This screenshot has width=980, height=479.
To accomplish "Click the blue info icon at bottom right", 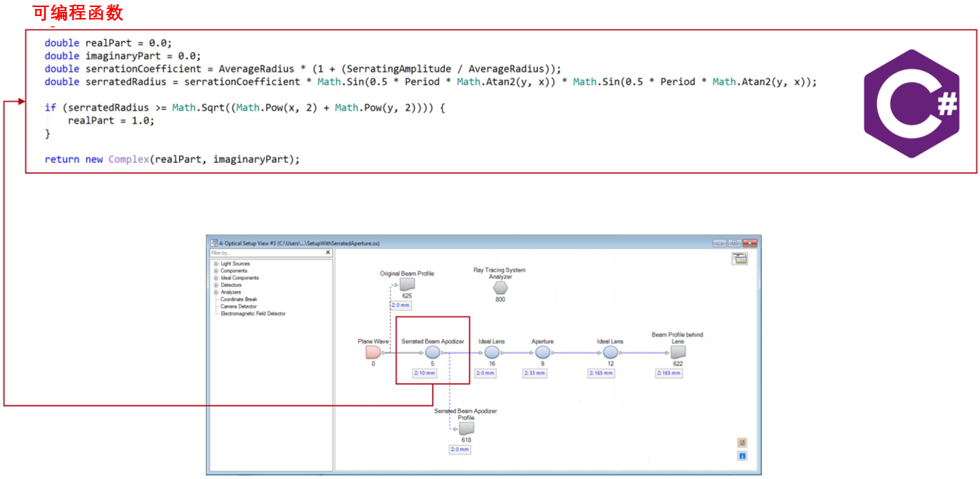I will point(742,456).
